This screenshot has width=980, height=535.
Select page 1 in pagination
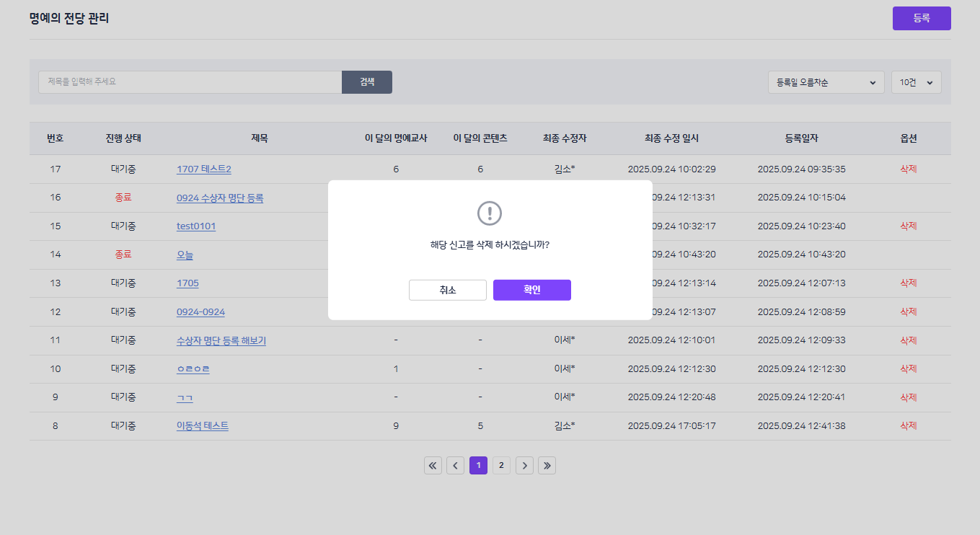pyautogui.click(x=478, y=466)
